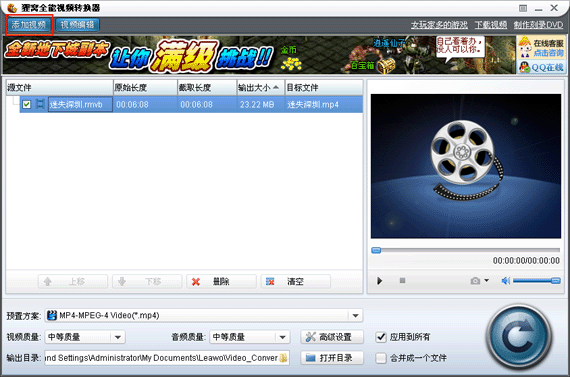Click the 添加视频 add video button

coord(29,25)
